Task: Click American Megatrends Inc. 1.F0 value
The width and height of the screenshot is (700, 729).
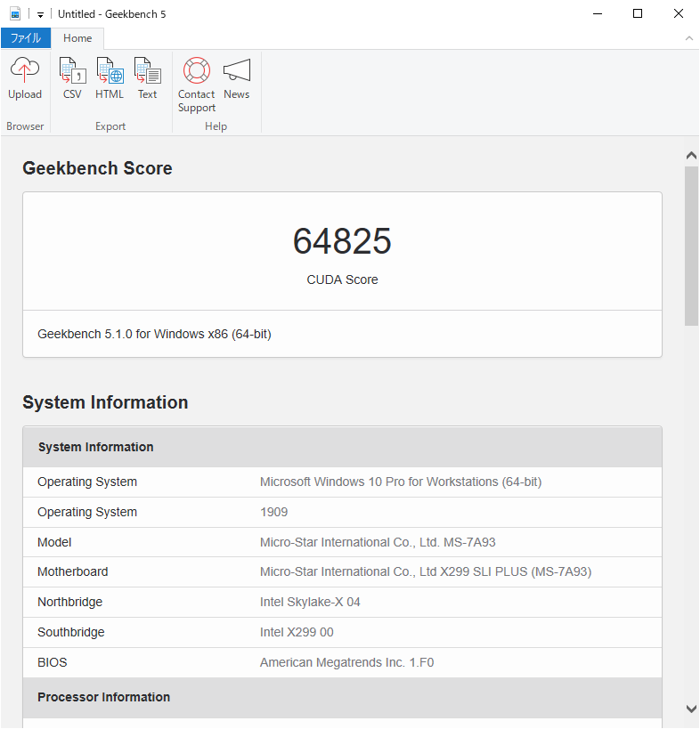Action: [x=347, y=662]
